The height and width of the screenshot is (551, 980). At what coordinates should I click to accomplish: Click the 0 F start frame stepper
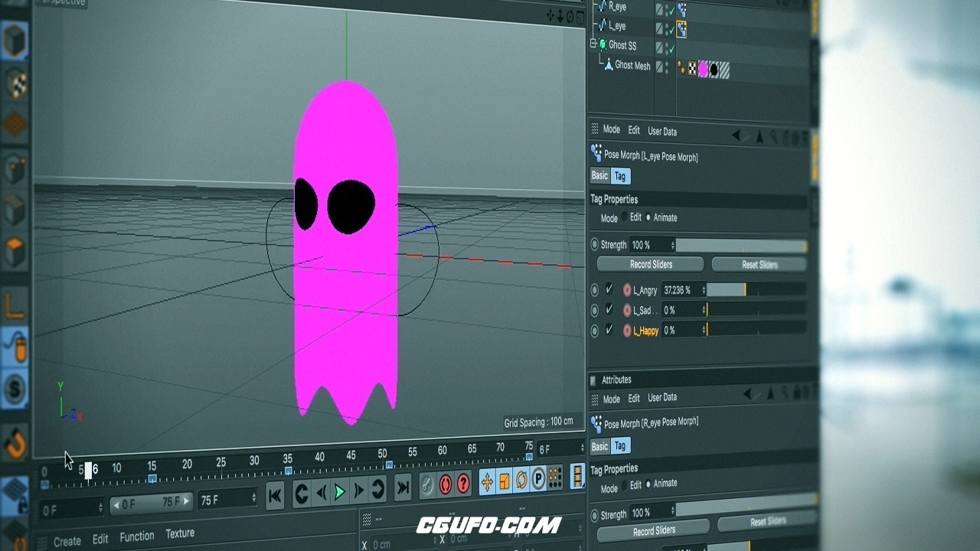tap(100, 507)
